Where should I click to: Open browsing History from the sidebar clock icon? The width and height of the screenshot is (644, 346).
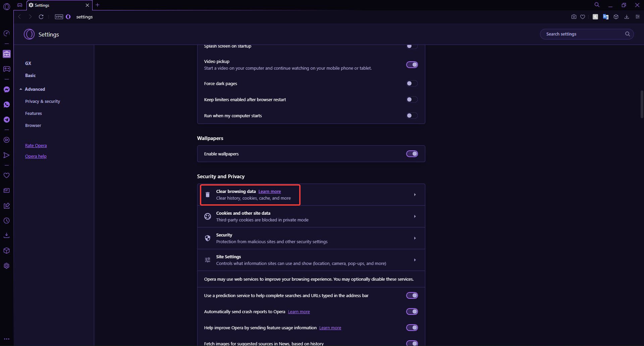click(x=7, y=220)
